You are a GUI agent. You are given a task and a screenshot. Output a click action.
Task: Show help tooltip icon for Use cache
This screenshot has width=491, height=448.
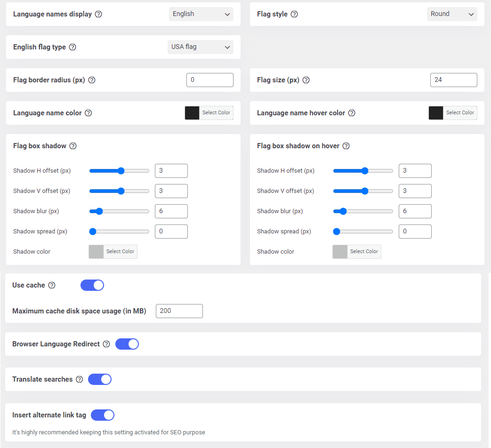pos(52,285)
